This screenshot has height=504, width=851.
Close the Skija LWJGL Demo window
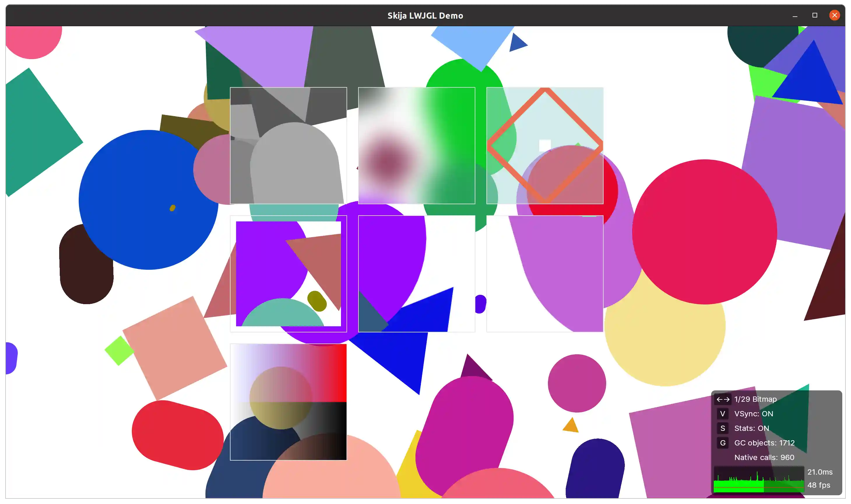tap(834, 15)
